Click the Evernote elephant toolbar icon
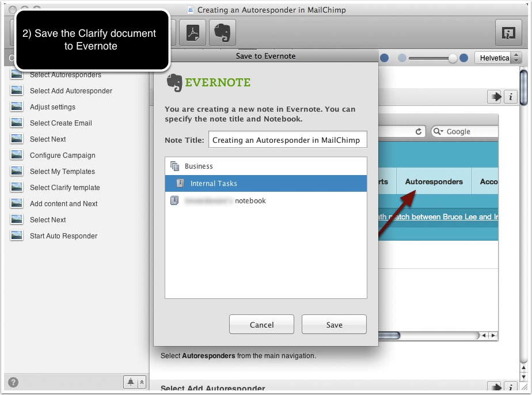532x395 pixels. point(222,33)
